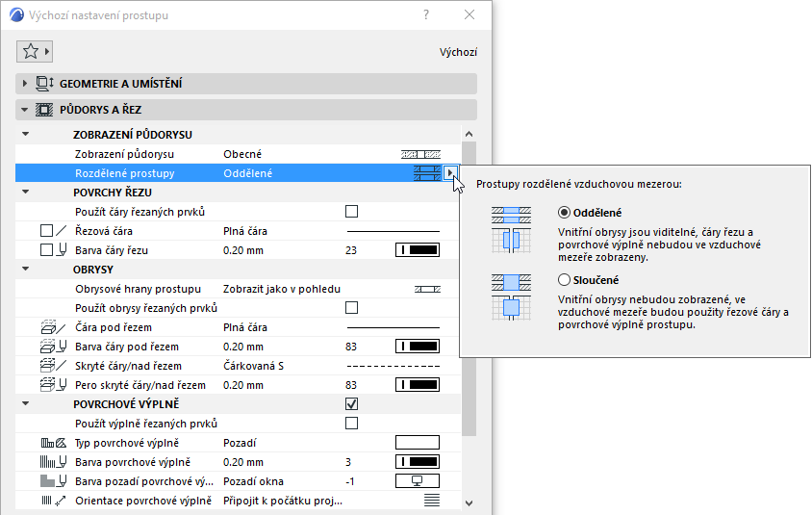Image resolution: width=812 pixels, height=515 pixels.
Task: Enable Použít čáry řezaných prvků checkbox
Action: (351, 212)
